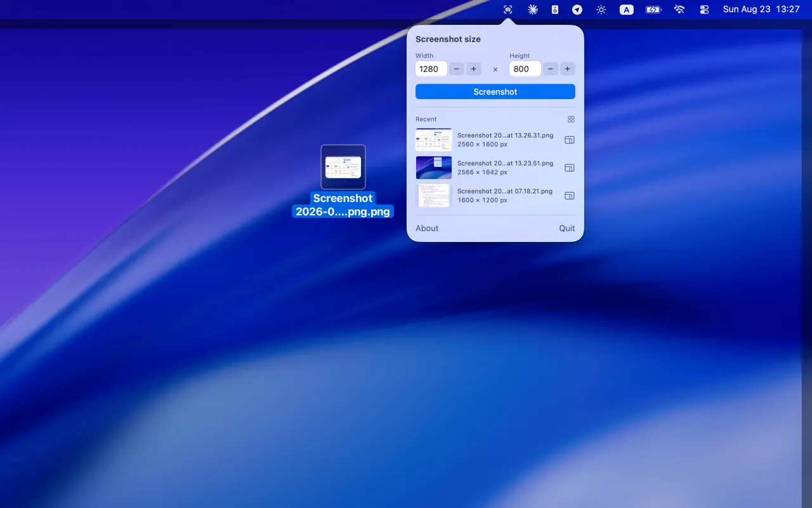This screenshot has width=812, height=508.
Task: Click the 'Screenshot 20...at 13.26.31.png' filename
Action: (x=505, y=135)
